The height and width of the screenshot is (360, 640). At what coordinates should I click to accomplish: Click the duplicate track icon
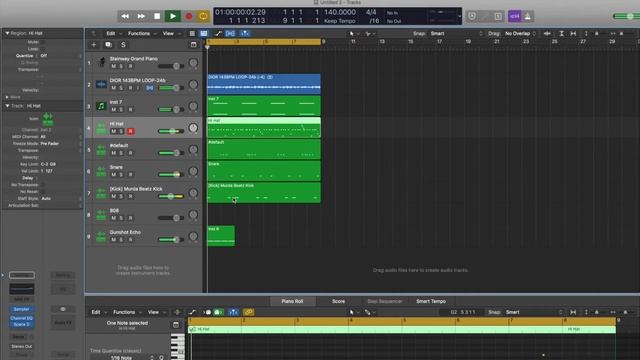pyautogui.click(x=109, y=45)
